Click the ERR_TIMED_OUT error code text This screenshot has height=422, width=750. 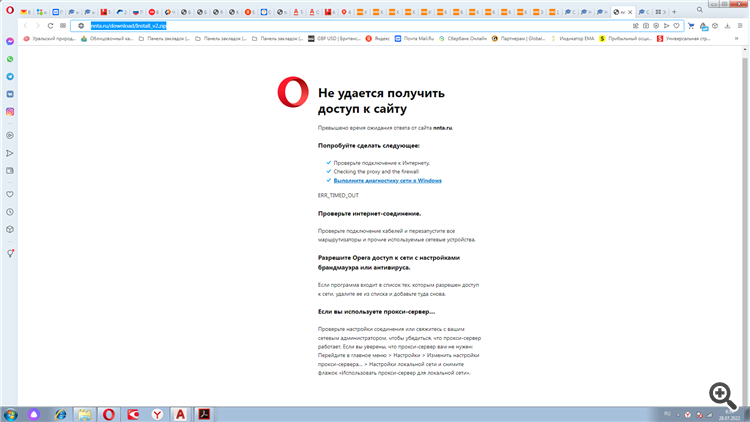click(338, 196)
